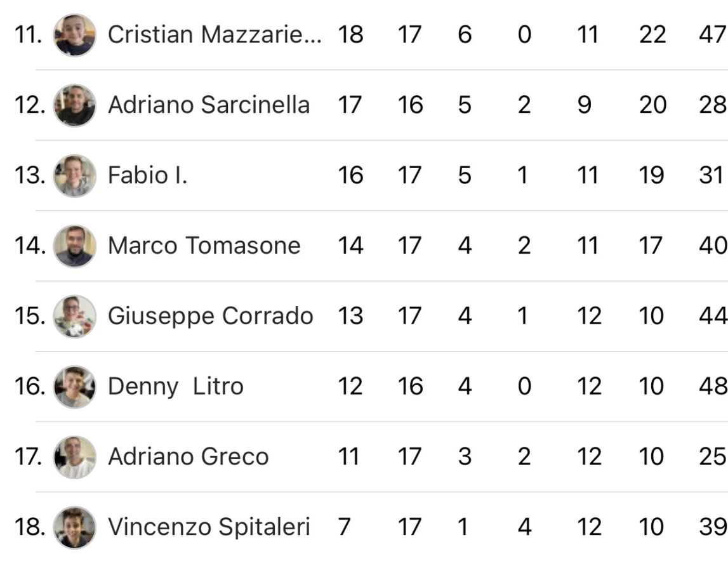
Task: Click rank number 18. at the bottom
Action: pos(28,527)
